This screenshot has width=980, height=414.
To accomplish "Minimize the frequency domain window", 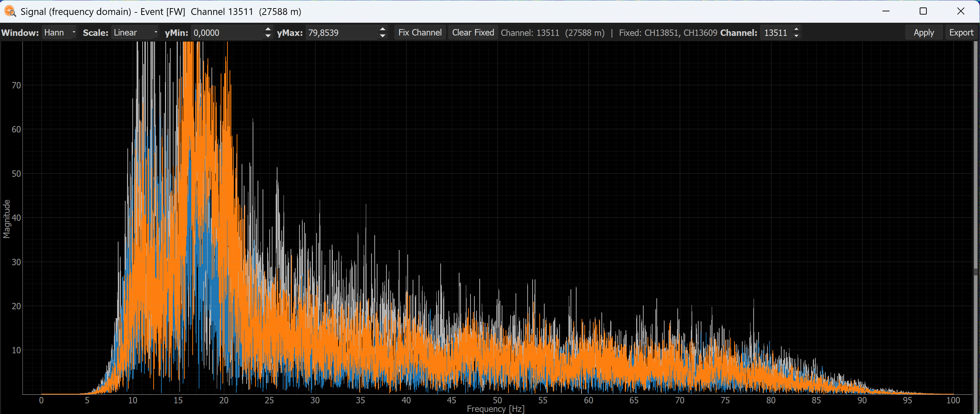I will tap(886, 11).
